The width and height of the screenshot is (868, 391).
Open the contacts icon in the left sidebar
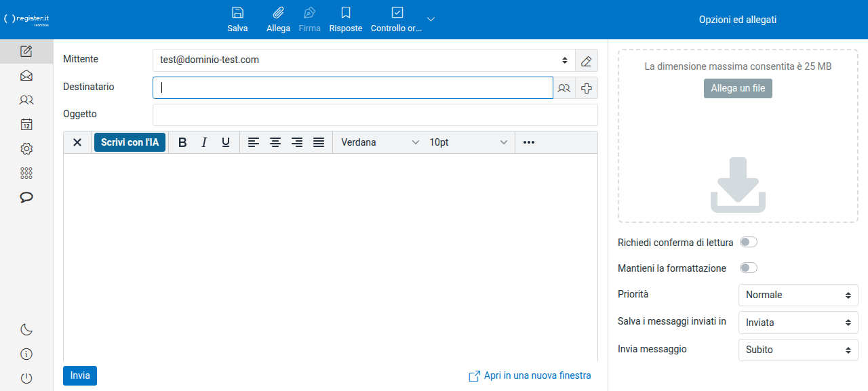pos(26,100)
